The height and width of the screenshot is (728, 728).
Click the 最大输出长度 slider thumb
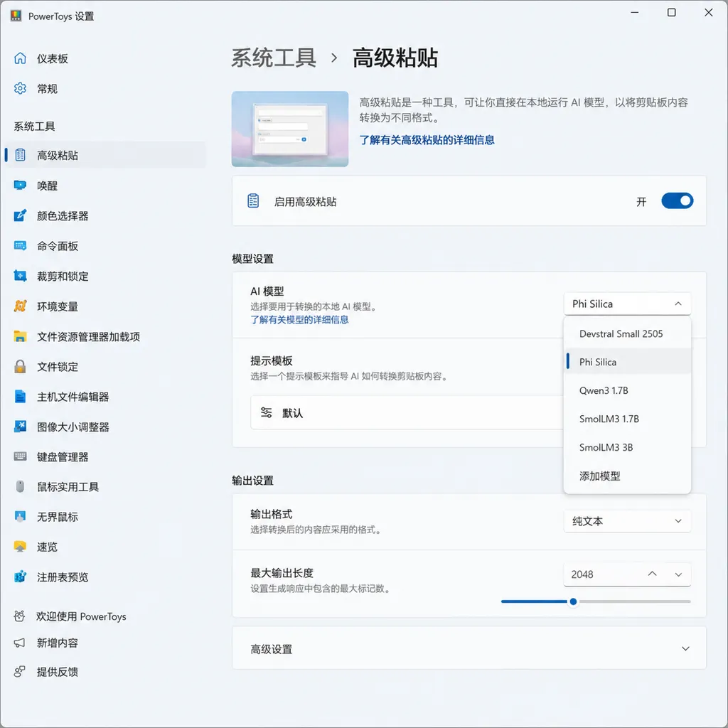(x=573, y=601)
